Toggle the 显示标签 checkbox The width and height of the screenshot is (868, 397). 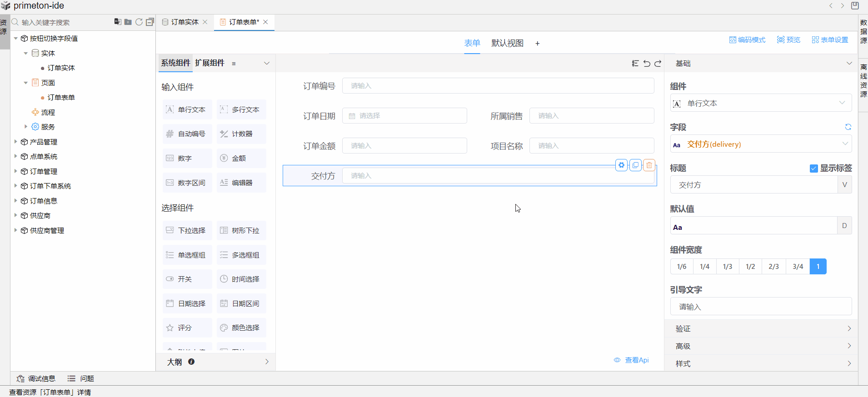813,169
